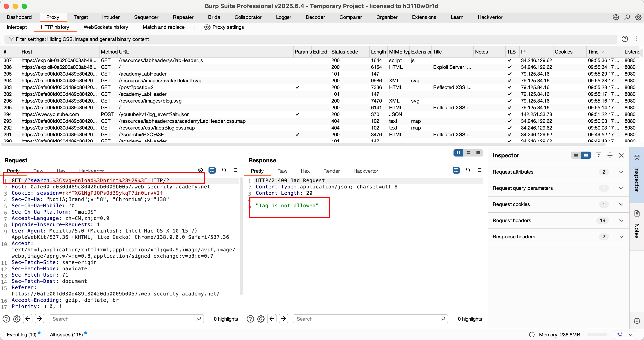Expand Response headers section
644x340 pixels.
coord(621,237)
